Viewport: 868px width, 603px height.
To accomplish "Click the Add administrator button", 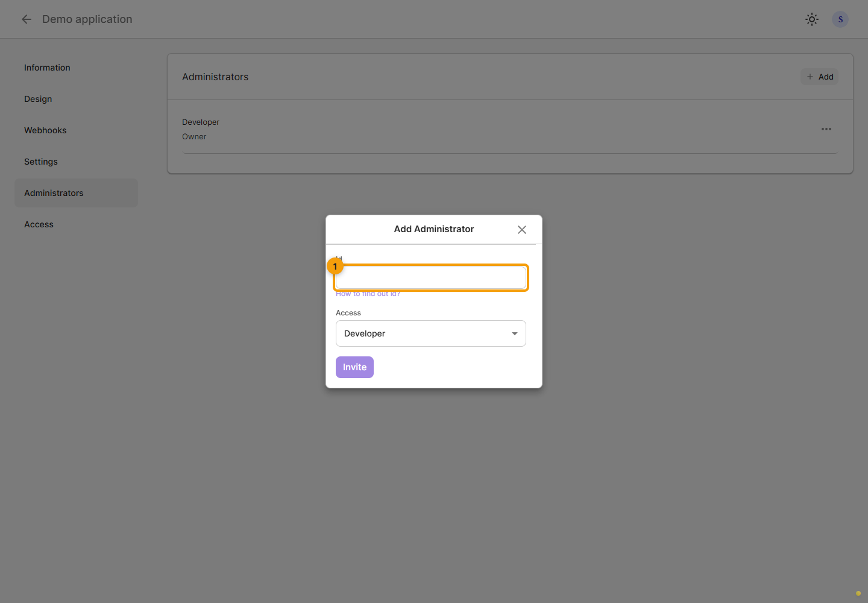I will (x=819, y=77).
